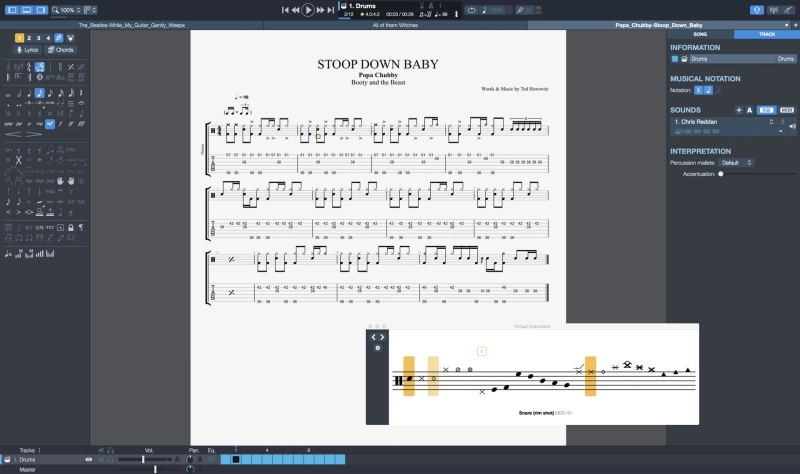Open the SONG inspector tab
Screen dimensions: 800x474
(x=700, y=34)
